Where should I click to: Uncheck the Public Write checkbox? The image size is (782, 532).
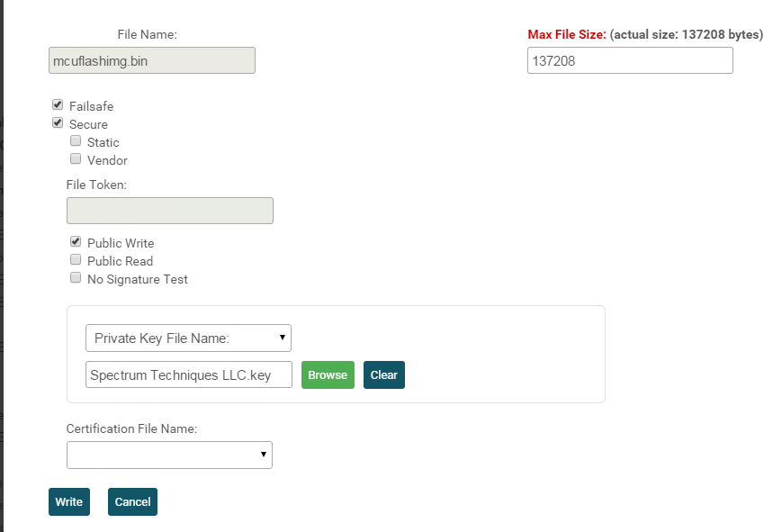(76, 242)
